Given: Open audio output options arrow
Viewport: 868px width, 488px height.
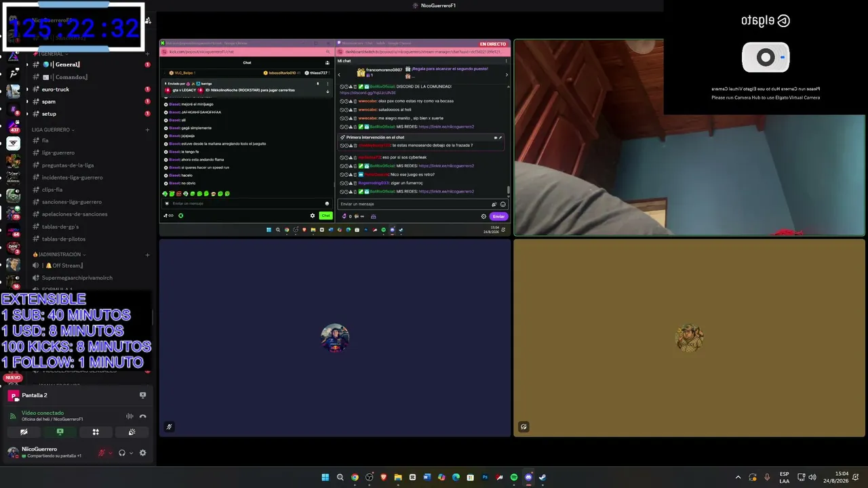Looking at the screenshot, I should 131,453.
